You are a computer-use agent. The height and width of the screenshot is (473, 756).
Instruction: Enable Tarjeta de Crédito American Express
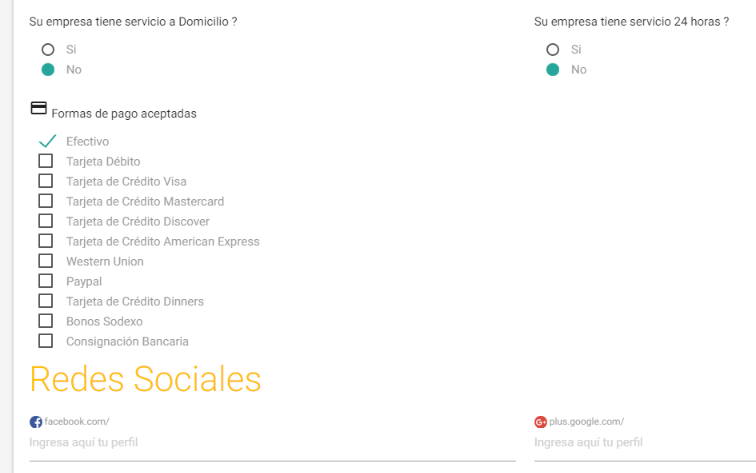[x=46, y=241]
